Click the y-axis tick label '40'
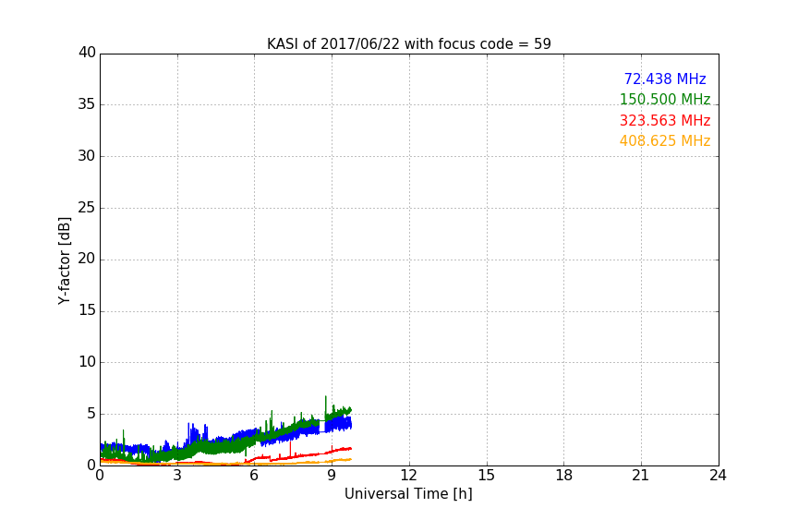This screenshot has width=798, height=532. 87,53
